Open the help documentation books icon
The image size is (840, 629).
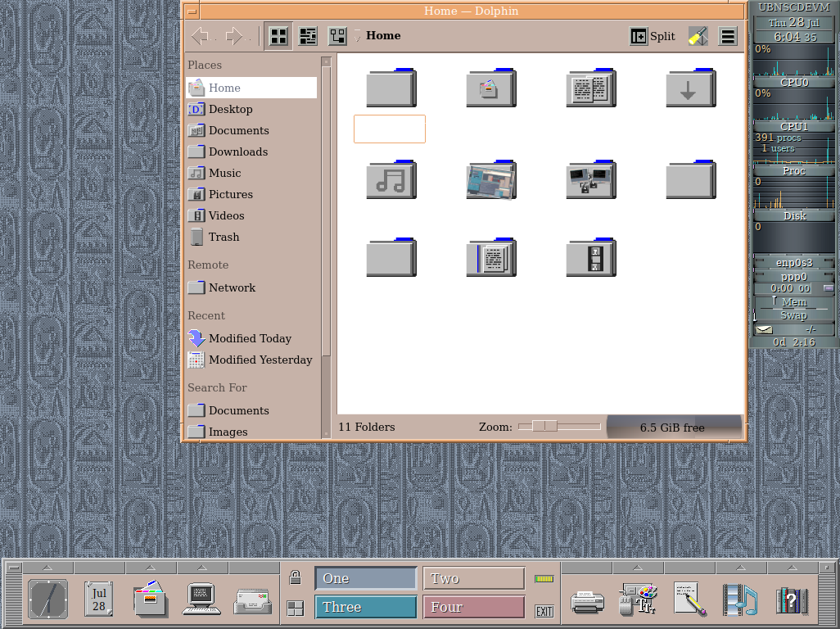pos(790,600)
